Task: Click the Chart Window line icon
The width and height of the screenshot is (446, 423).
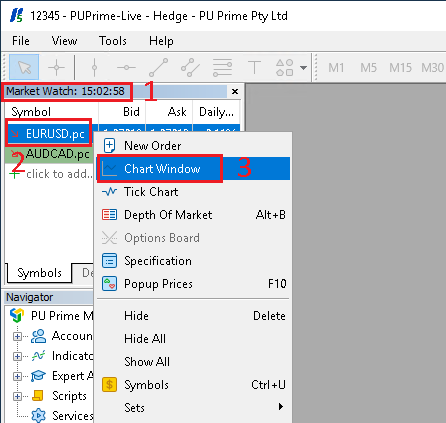Action: 109,169
